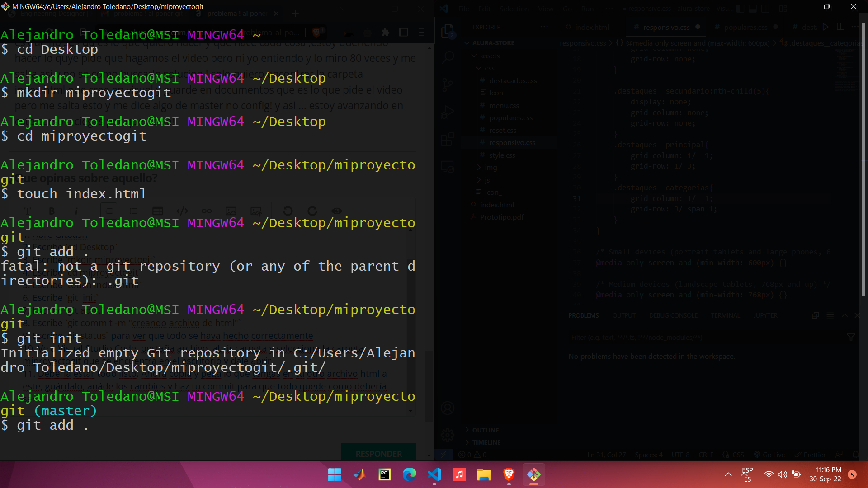Switch to DEBUG CONSOLE panel tab
The height and width of the screenshot is (488, 868).
(x=673, y=315)
